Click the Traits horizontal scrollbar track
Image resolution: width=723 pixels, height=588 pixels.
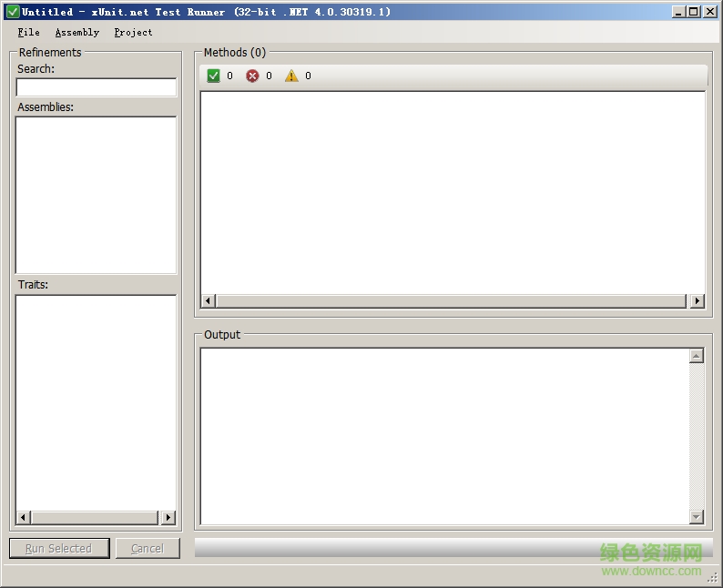coord(95,518)
